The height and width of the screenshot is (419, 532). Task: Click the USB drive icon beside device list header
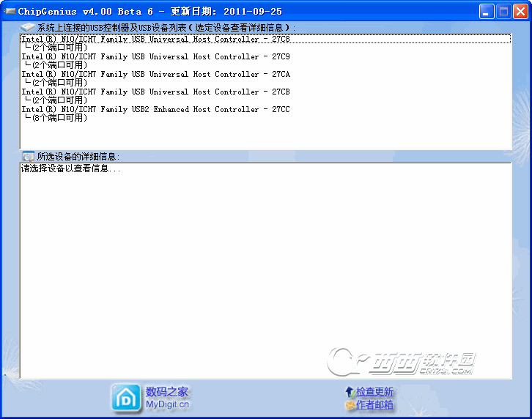tap(28, 27)
